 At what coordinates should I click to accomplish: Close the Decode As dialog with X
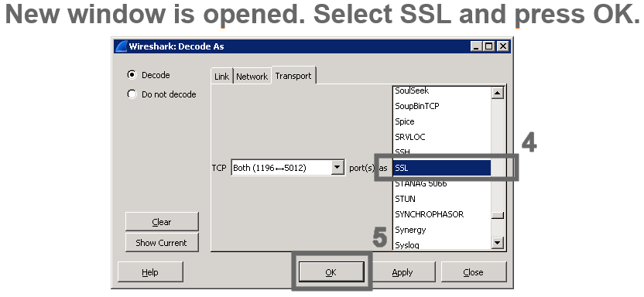click(x=502, y=46)
